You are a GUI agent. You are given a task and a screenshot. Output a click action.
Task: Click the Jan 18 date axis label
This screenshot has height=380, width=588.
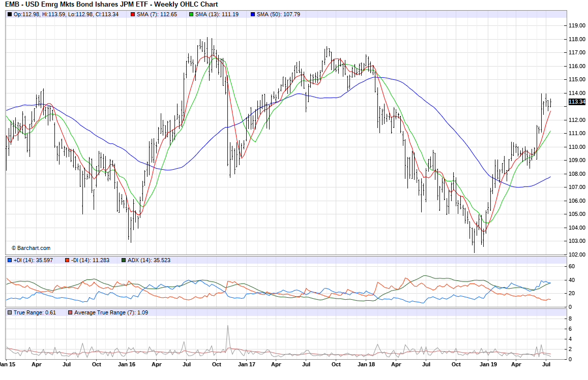(x=366, y=364)
